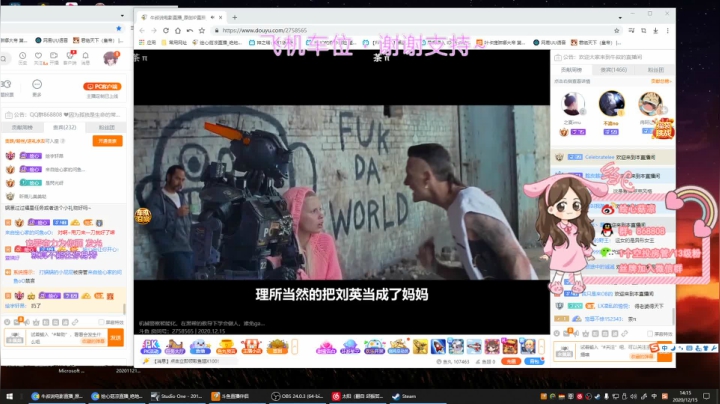Screen dimensions: 720x404
Task: Select fan group tab in left window
Action: pyautogui.click(x=107, y=127)
